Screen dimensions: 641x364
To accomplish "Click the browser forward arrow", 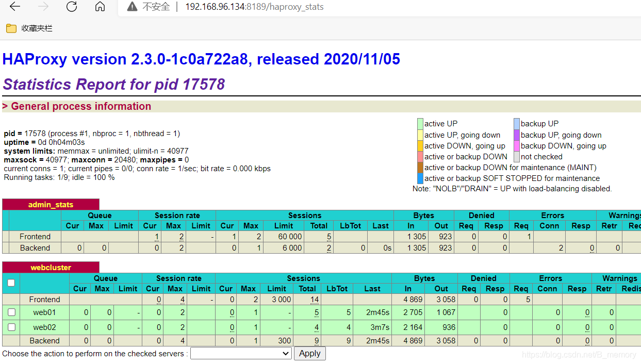I will (x=43, y=7).
